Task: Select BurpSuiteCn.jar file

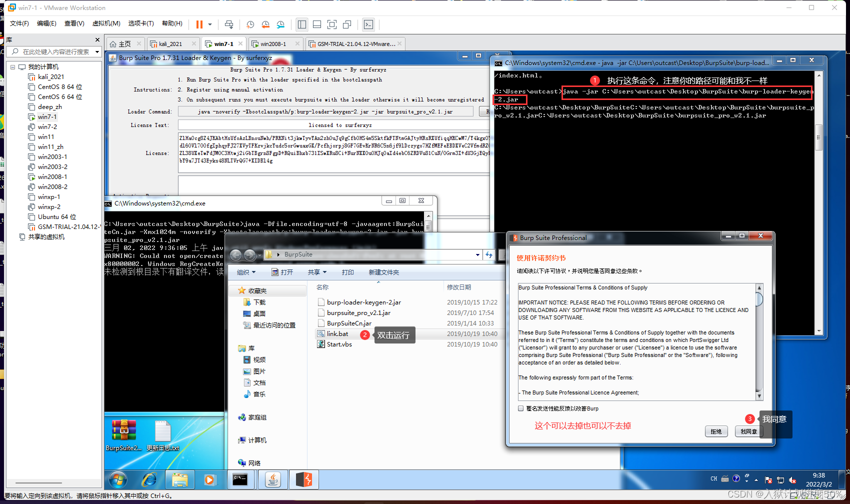Action: point(349,323)
